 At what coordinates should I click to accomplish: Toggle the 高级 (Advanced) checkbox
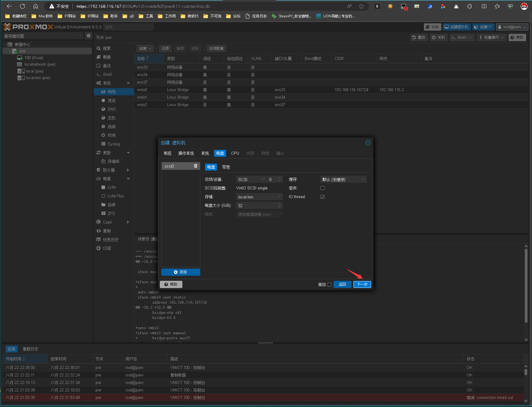(x=329, y=285)
